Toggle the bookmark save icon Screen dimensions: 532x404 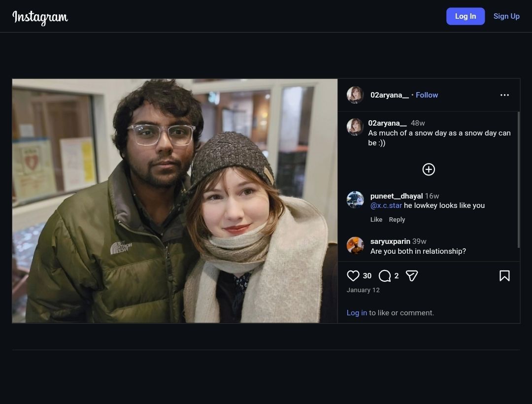(504, 276)
